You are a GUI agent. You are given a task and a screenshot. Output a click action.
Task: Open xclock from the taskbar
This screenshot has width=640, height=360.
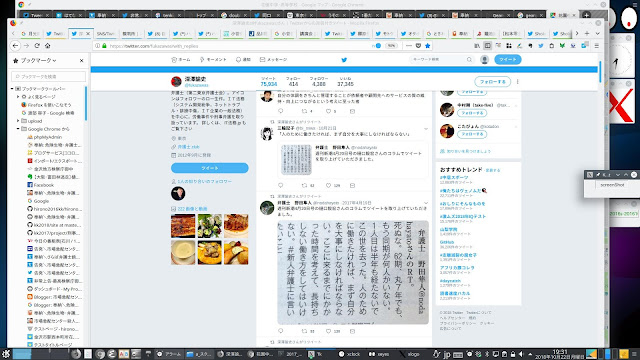(350, 354)
